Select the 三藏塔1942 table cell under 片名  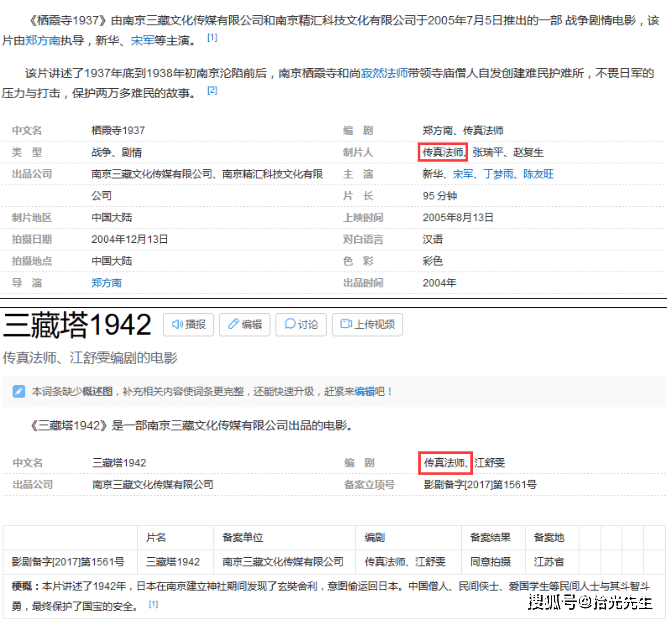173,562
